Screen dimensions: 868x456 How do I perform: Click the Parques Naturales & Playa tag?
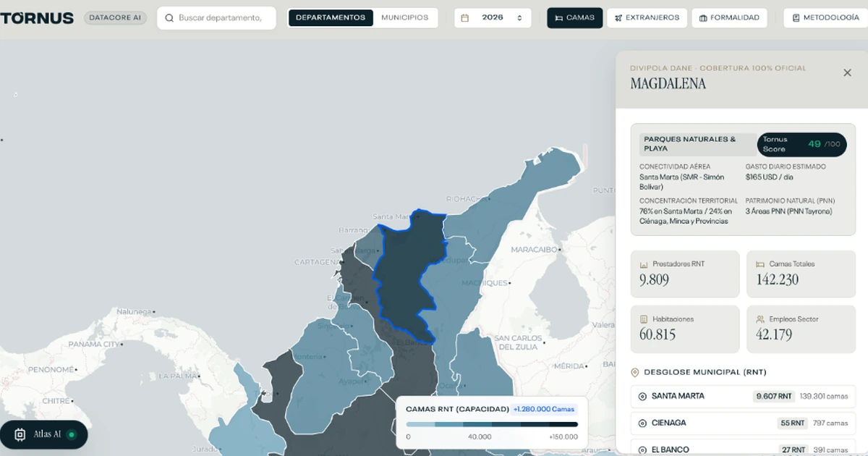click(x=697, y=144)
